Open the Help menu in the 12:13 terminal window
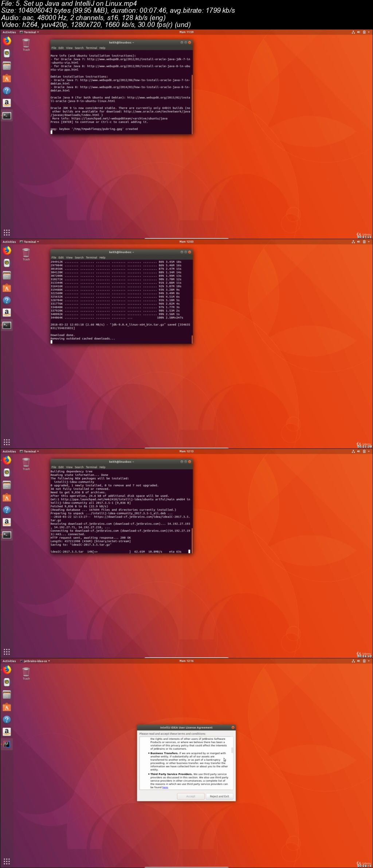 (102, 467)
